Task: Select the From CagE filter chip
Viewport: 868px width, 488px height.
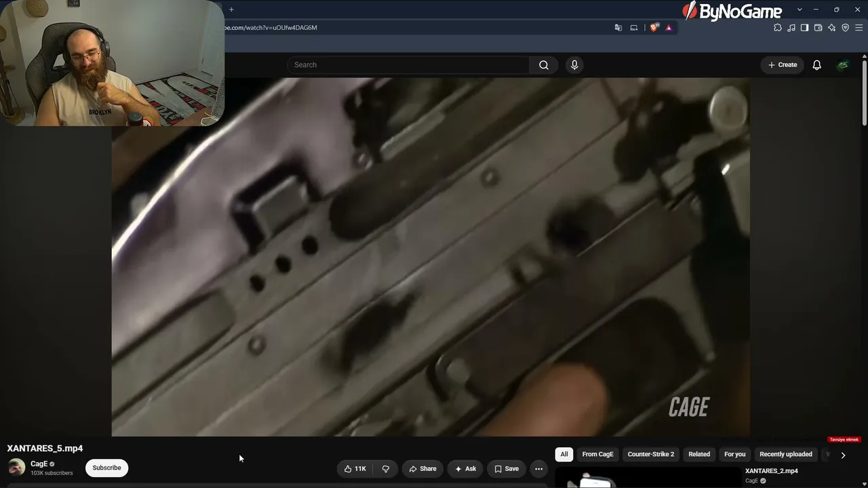Action: pyautogui.click(x=597, y=454)
